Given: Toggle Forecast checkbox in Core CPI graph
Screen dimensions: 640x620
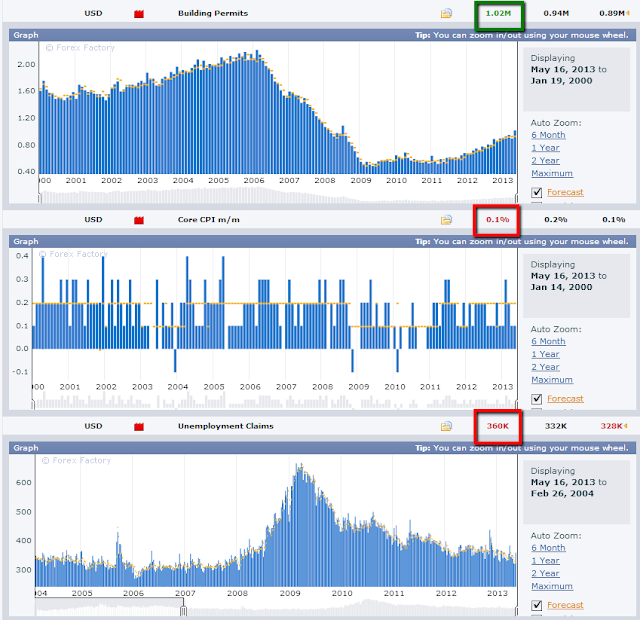Looking at the screenshot, I should pyautogui.click(x=537, y=399).
